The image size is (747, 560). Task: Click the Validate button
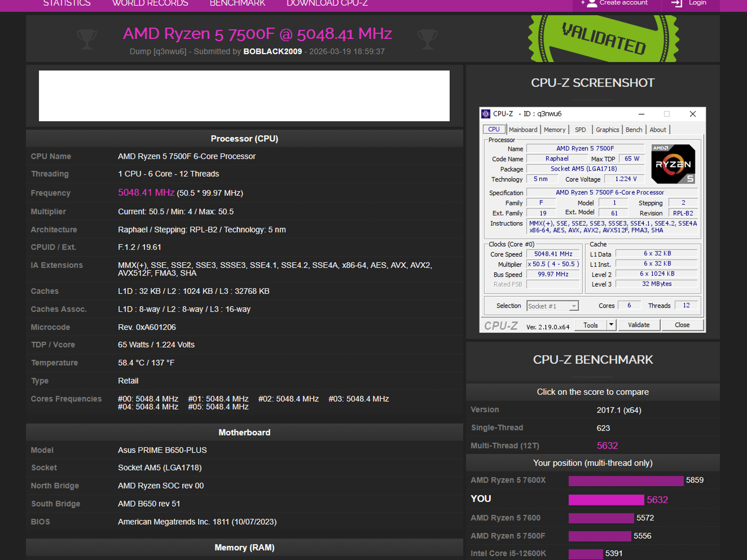pos(639,325)
